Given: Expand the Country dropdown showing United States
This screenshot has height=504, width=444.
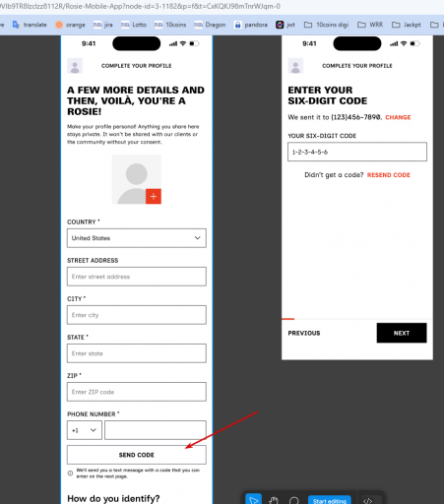Looking at the screenshot, I should pos(137,238).
